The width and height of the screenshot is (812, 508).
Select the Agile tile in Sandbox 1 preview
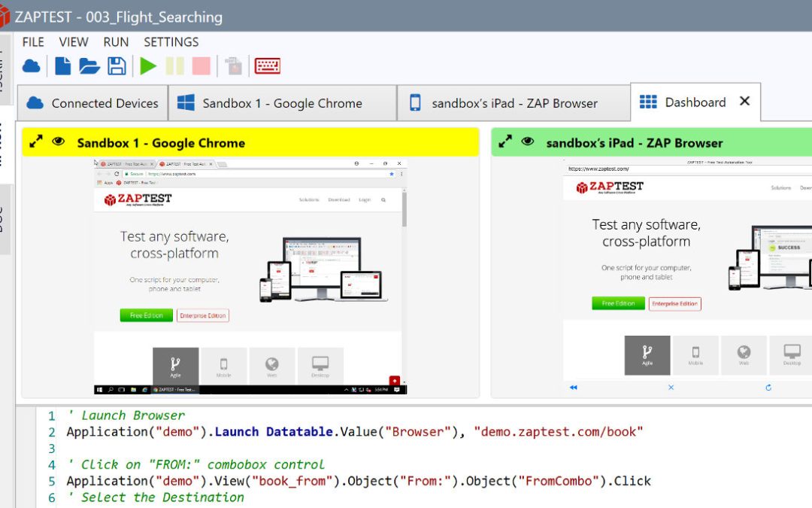tap(175, 367)
